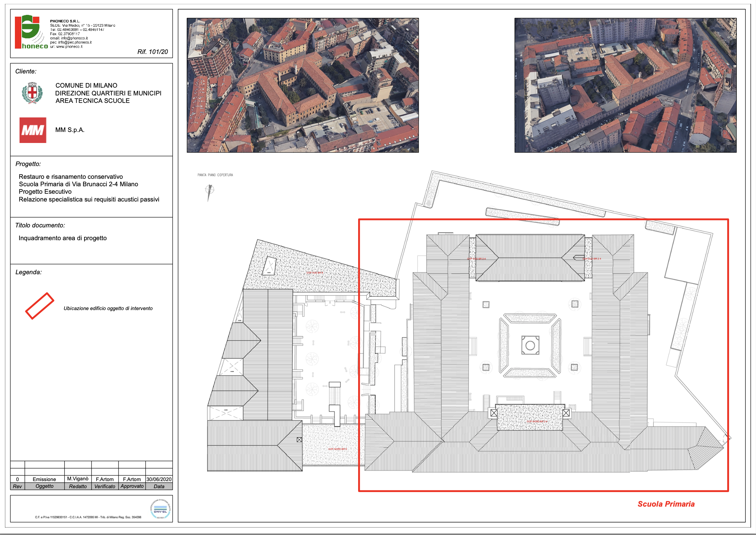Click the Comune di Milano crest

pyautogui.click(x=32, y=93)
